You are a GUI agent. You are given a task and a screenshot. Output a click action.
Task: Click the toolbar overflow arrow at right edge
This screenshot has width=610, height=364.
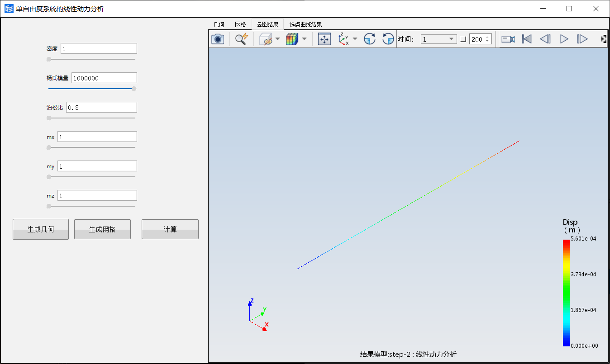pyautogui.click(x=604, y=39)
